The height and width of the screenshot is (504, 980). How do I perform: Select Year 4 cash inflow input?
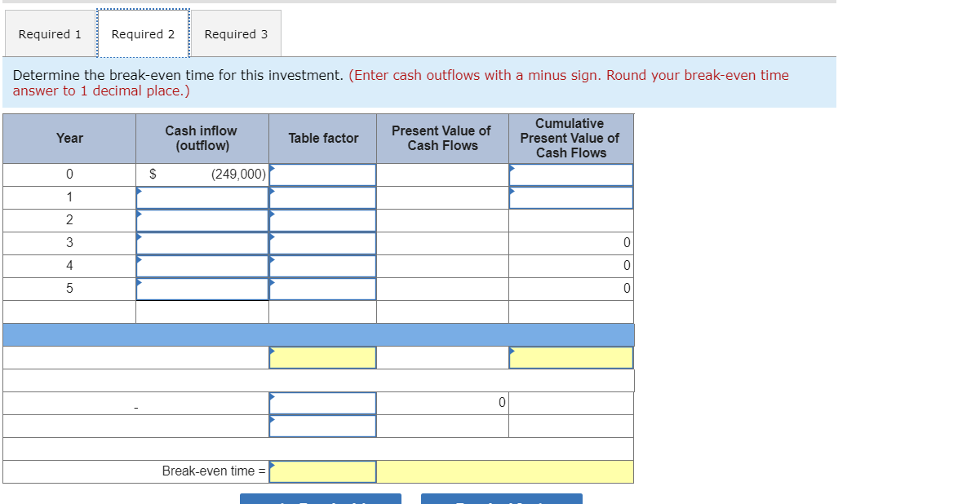pyautogui.click(x=202, y=266)
